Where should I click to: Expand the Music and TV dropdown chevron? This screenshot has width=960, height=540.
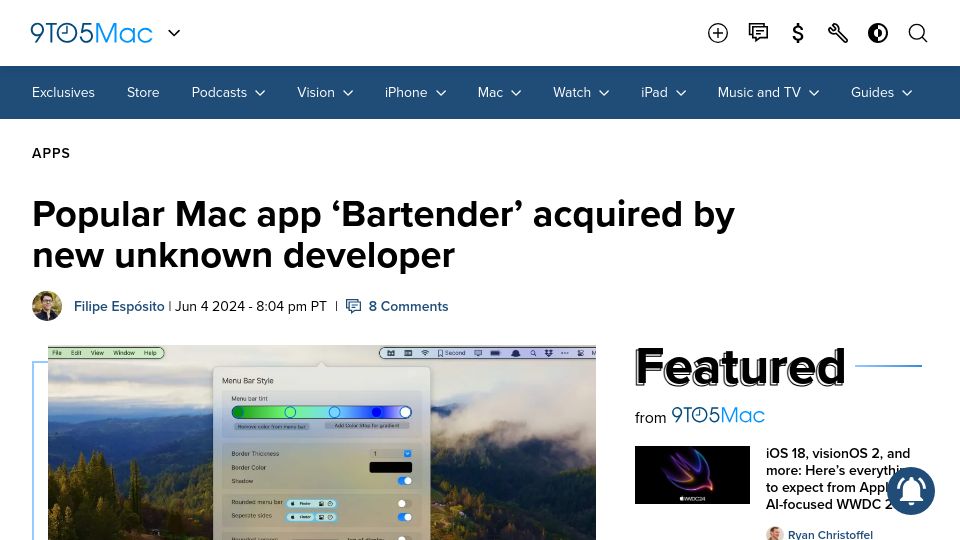(814, 93)
